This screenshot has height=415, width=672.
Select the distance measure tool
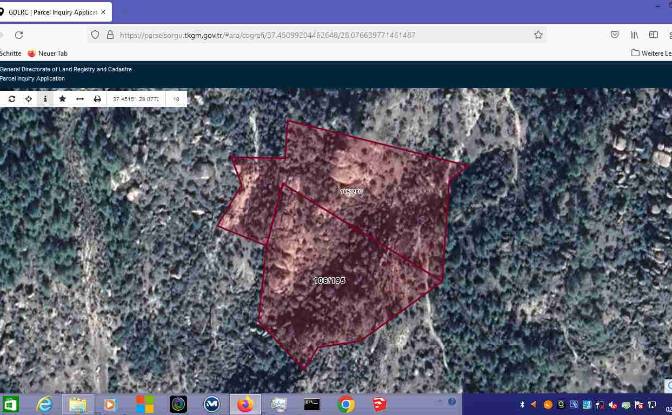click(x=80, y=99)
